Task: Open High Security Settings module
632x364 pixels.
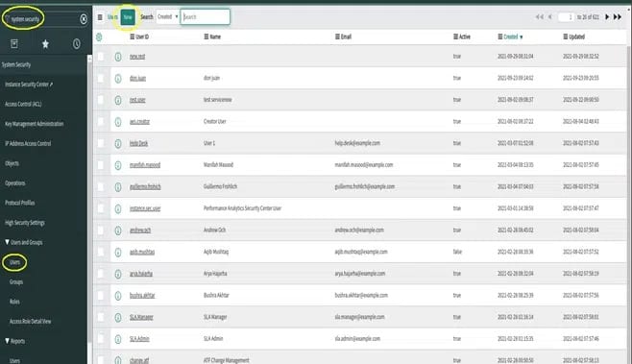Action: 25,223
